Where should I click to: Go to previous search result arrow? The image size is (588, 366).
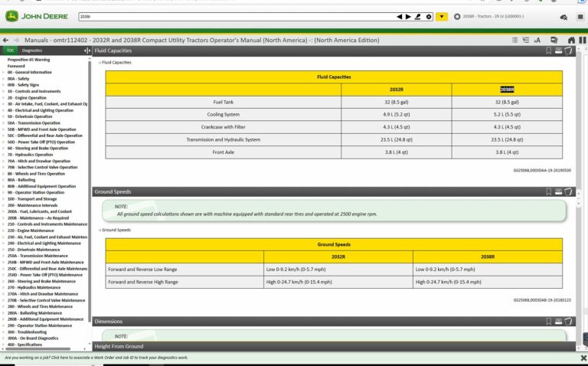point(400,17)
